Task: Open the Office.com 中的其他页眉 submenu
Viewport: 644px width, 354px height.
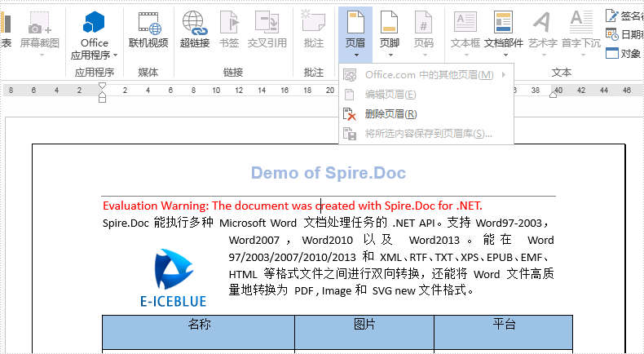Action: [x=429, y=75]
